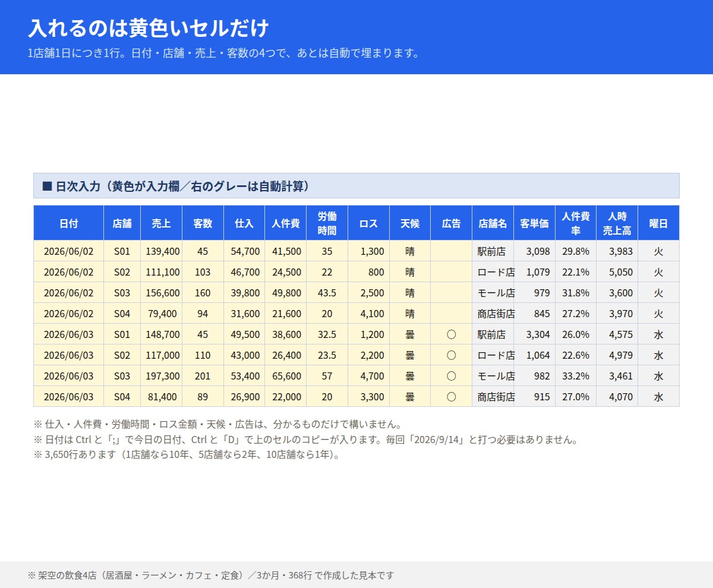Click the sales cell 79,400
The height and width of the screenshot is (588, 713).
[x=161, y=314]
